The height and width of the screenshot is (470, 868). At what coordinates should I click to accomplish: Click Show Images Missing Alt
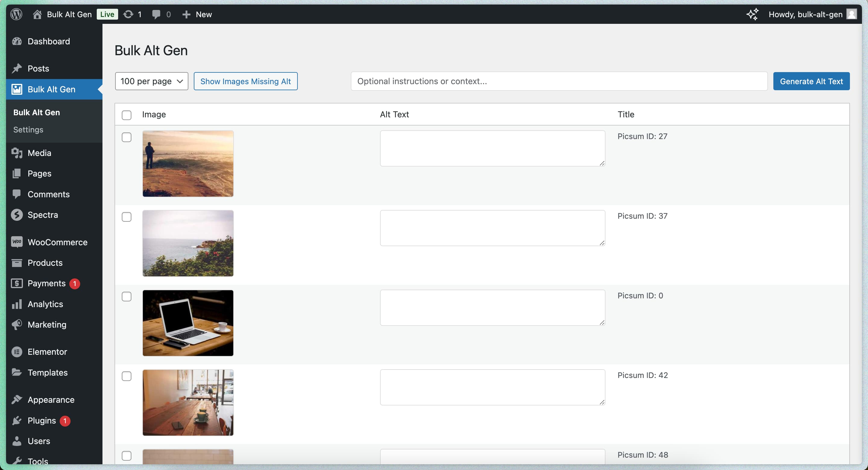[x=246, y=81]
